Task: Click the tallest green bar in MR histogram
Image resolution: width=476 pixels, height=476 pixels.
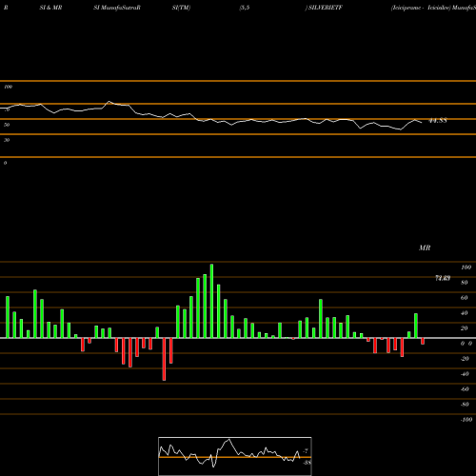Action: tap(211, 301)
